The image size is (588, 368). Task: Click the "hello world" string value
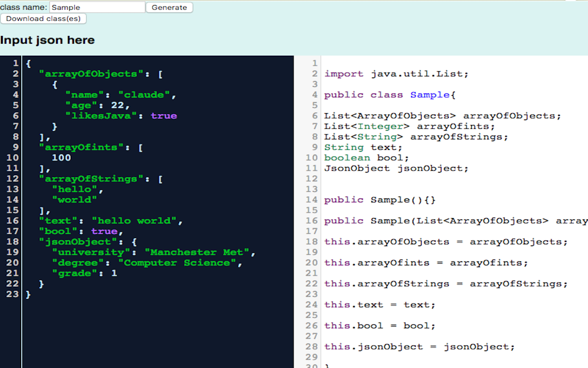135,221
